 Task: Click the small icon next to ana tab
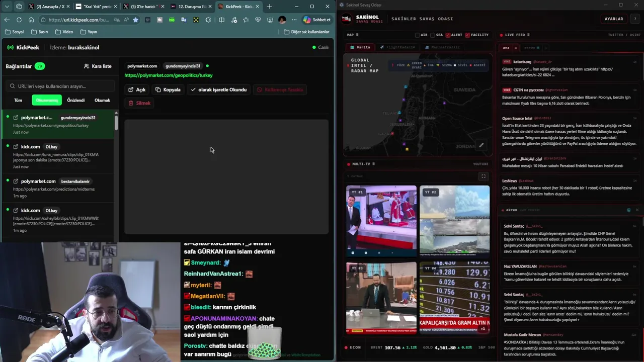[x=515, y=48]
